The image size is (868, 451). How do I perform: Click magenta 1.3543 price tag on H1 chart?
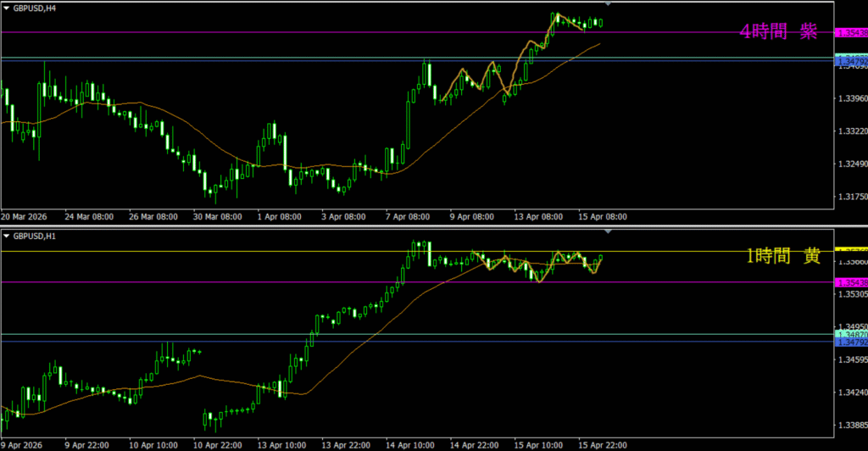(850, 281)
